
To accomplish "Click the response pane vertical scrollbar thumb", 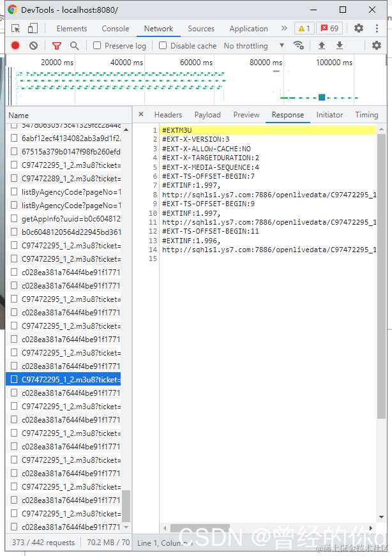I will pyautogui.click(x=381, y=276).
